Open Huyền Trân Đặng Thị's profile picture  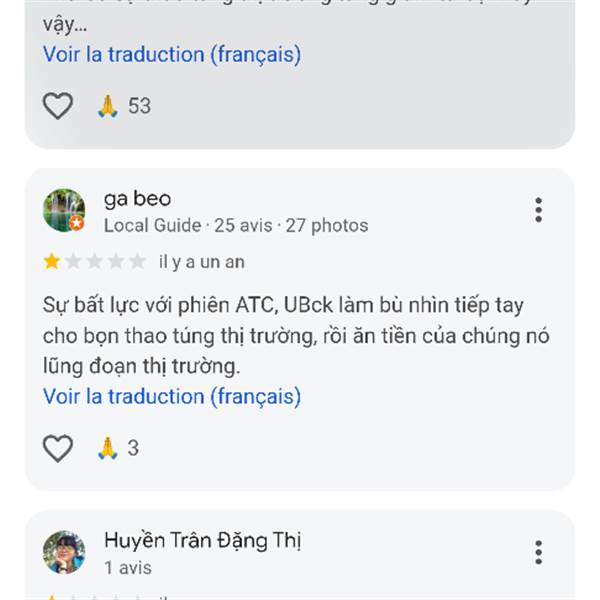point(64,552)
